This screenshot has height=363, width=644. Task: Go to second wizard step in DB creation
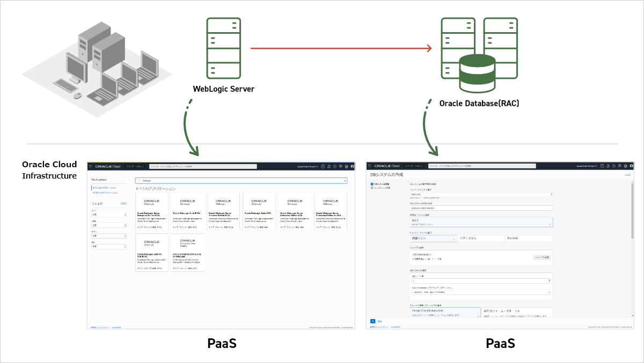(382, 188)
